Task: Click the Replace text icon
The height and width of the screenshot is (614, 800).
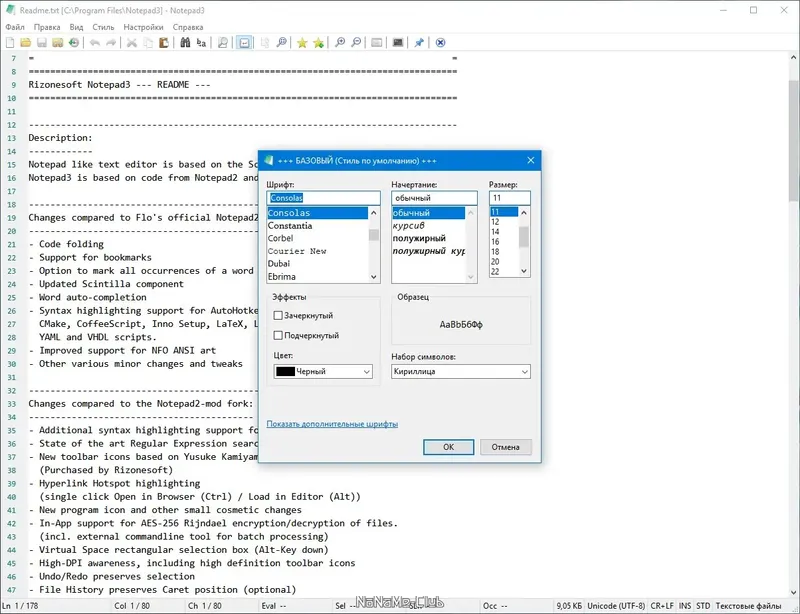Action: (202, 43)
